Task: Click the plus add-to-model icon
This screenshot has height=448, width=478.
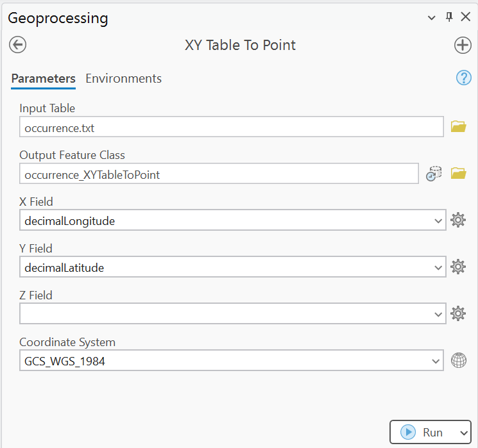Action: [462, 45]
